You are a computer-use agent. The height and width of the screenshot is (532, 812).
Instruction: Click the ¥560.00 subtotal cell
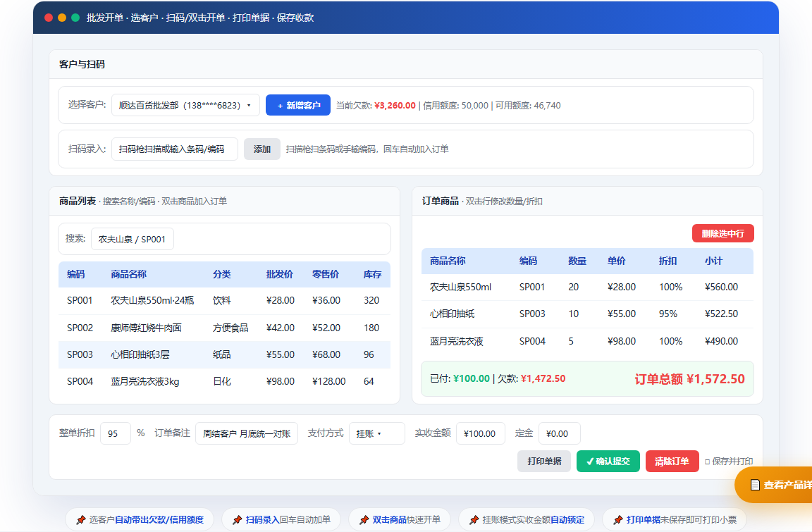721,287
